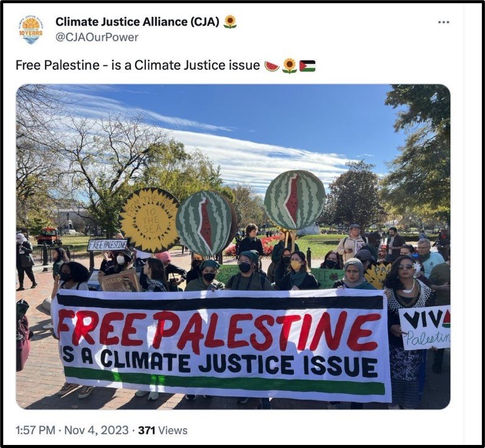
Task: Click the 1:57 PM timestamp
Action: [x=35, y=430]
